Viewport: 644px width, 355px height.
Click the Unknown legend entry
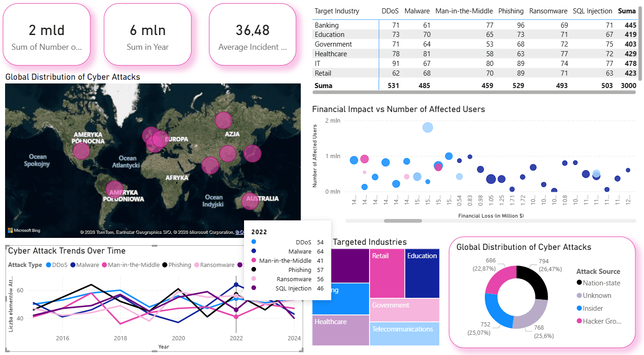click(593, 296)
